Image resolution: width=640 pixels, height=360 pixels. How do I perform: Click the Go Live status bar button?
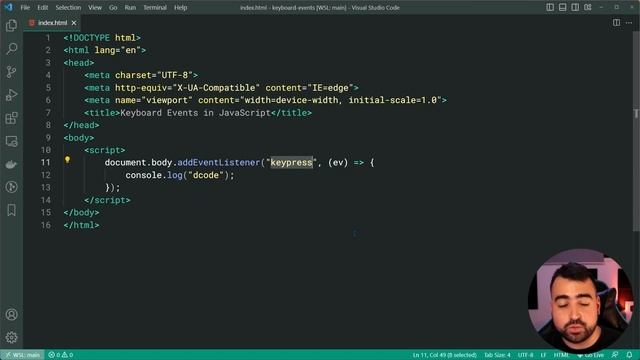tap(591, 355)
